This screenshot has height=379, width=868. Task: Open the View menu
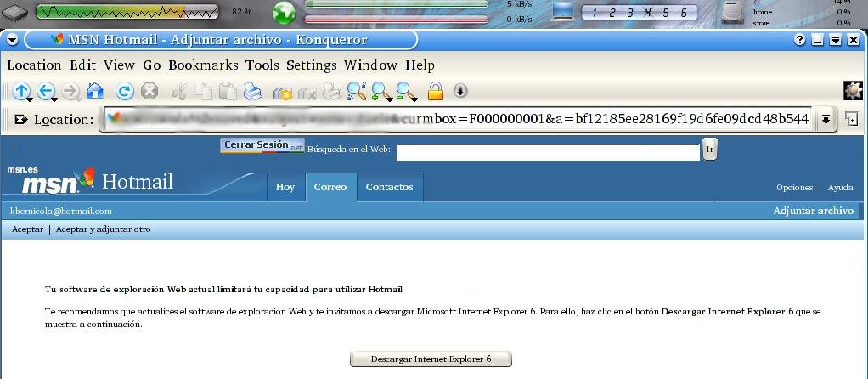pos(120,65)
